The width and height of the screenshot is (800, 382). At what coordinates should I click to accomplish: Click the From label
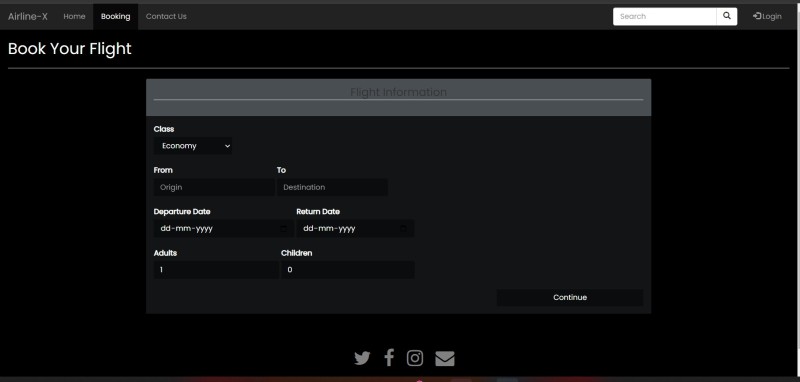163,170
